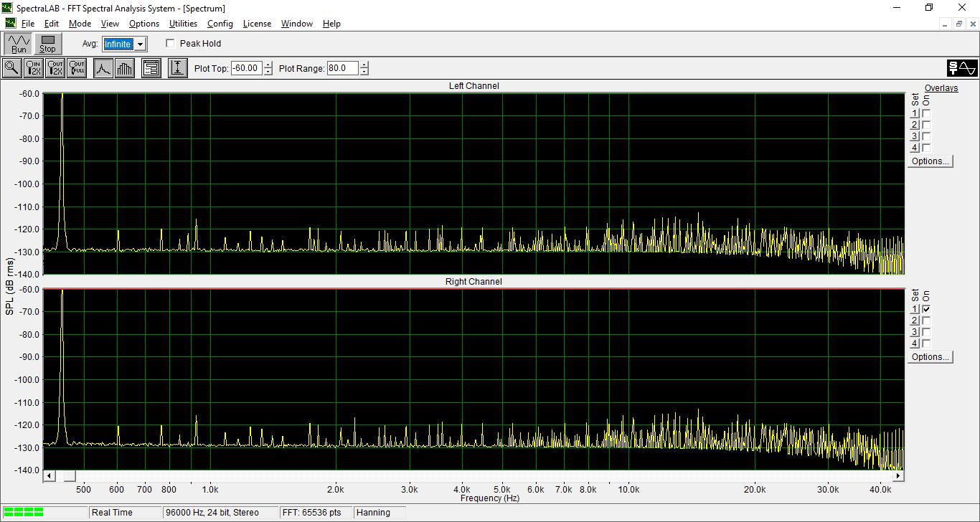Open the Window menu
The image size is (980, 522).
[297, 24]
